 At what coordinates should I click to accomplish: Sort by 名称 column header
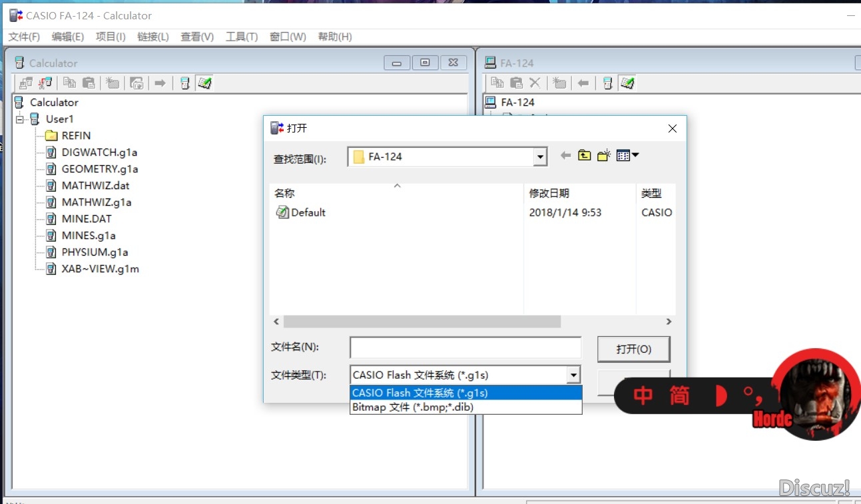coord(397,193)
